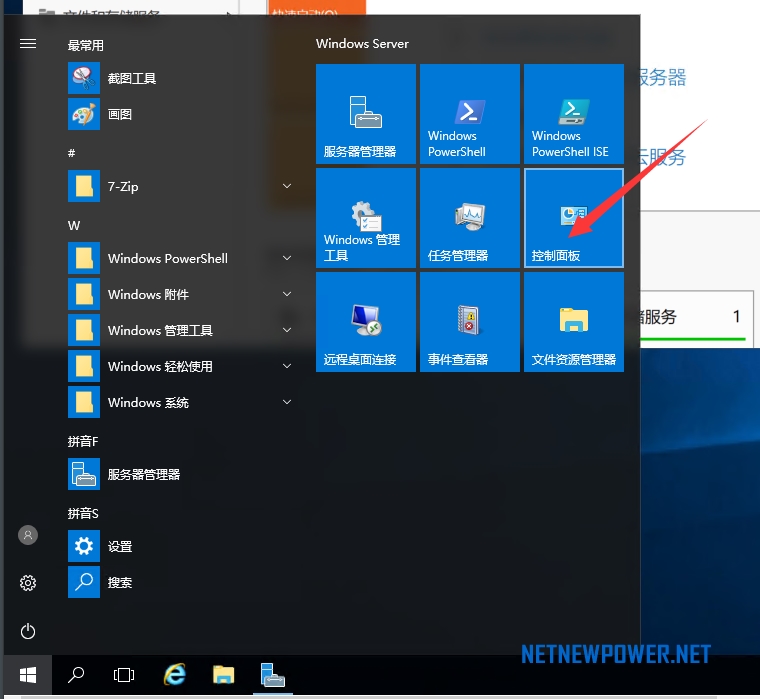The height and width of the screenshot is (699, 760).
Task: Click the Windows PowerShell folder entry
Action: [x=182, y=258]
